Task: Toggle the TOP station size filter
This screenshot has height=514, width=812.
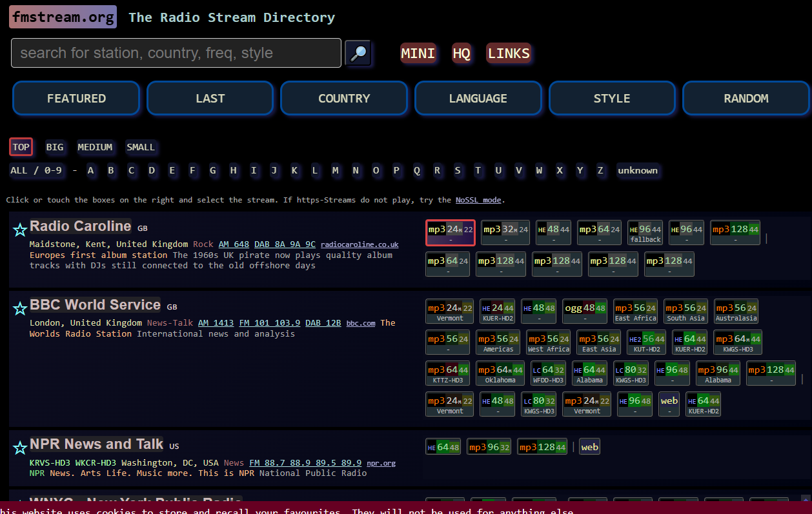Action: tap(21, 147)
